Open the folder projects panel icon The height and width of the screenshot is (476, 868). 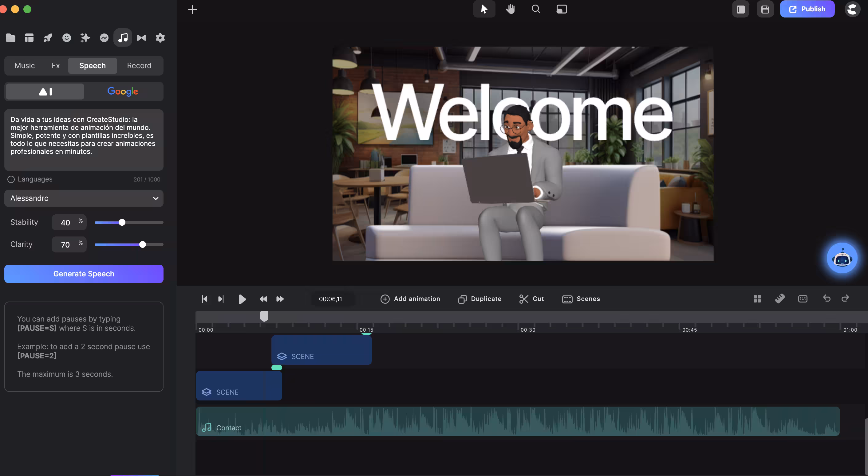10,38
